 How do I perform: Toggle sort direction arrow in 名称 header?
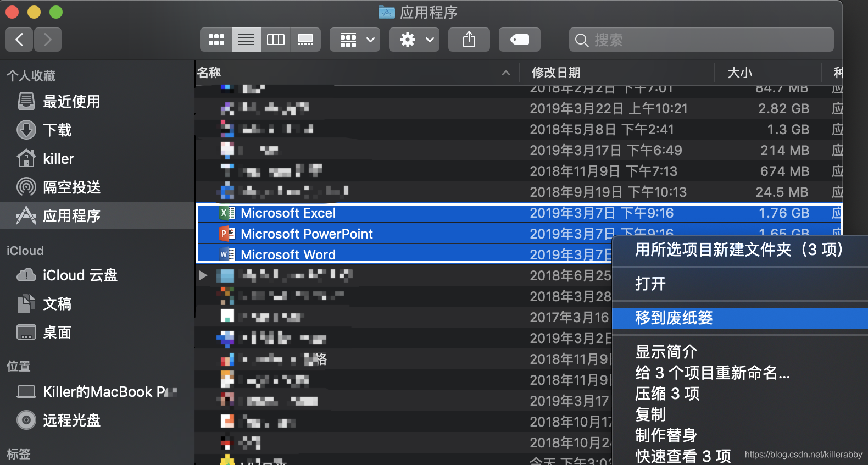(506, 73)
